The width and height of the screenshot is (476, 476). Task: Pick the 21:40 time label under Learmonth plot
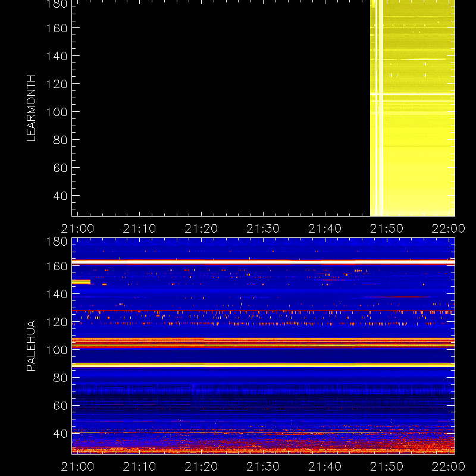[325, 228]
